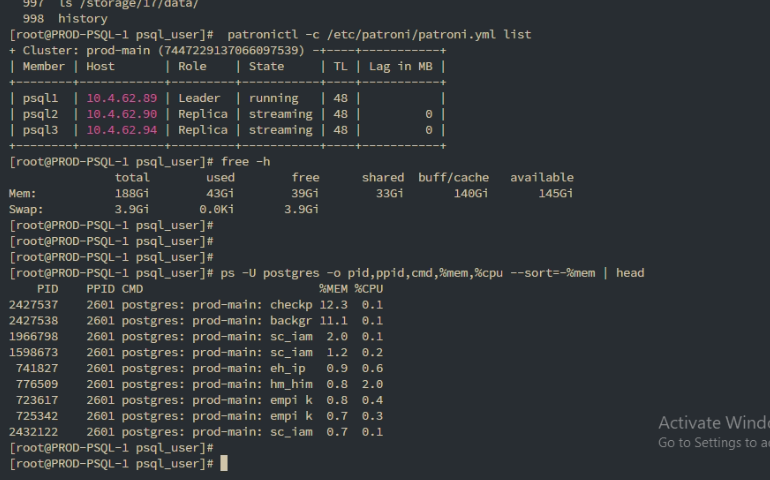The height and width of the screenshot is (480, 770).
Task: Click the psql2 member name
Action: point(41,114)
